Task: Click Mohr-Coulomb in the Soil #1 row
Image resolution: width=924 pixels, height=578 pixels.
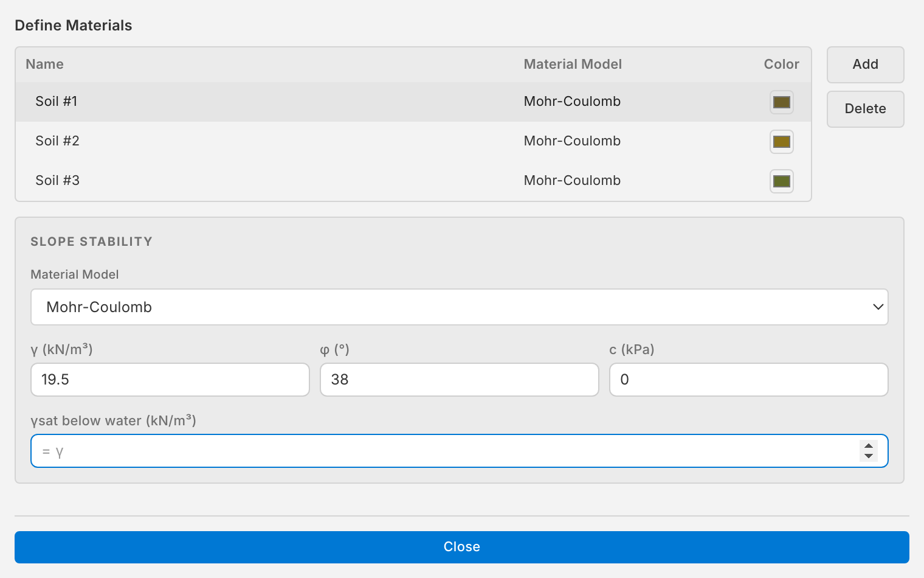Action: pyautogui.click(x=572, y=102)
